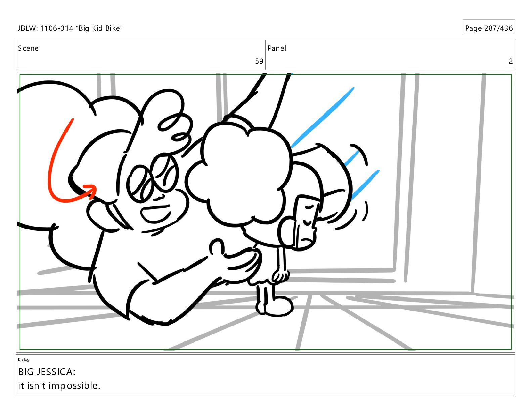The width and height of the screenshot is (532, 411).
Task: Click the Scene label text
Action: [28, 48]
